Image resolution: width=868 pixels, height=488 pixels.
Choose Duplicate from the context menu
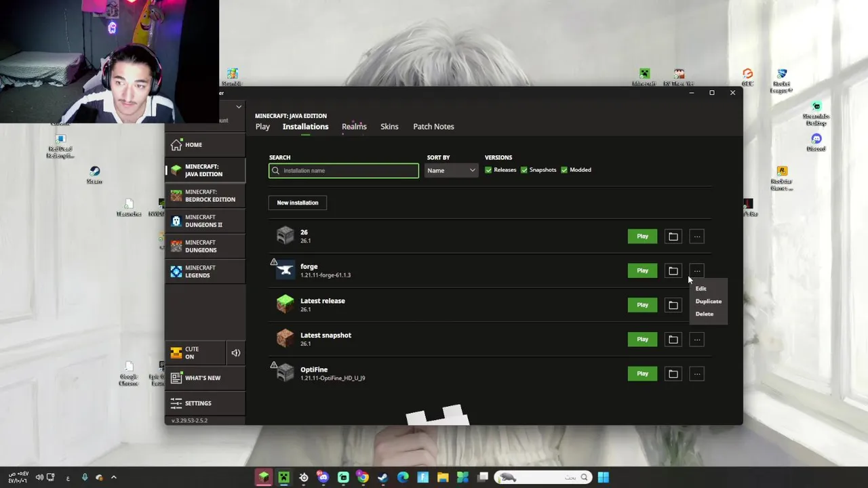click(x=708, y=301)
